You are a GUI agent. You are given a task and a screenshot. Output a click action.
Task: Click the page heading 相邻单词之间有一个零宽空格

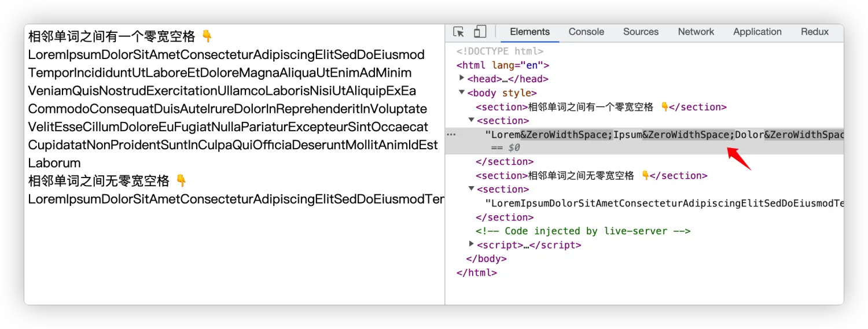click(x=120, y=37)
